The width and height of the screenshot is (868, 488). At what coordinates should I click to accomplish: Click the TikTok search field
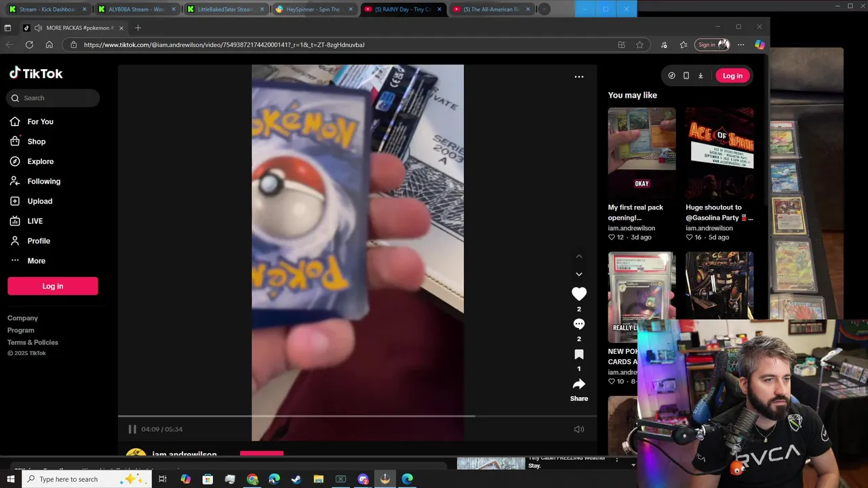[53, 98]
